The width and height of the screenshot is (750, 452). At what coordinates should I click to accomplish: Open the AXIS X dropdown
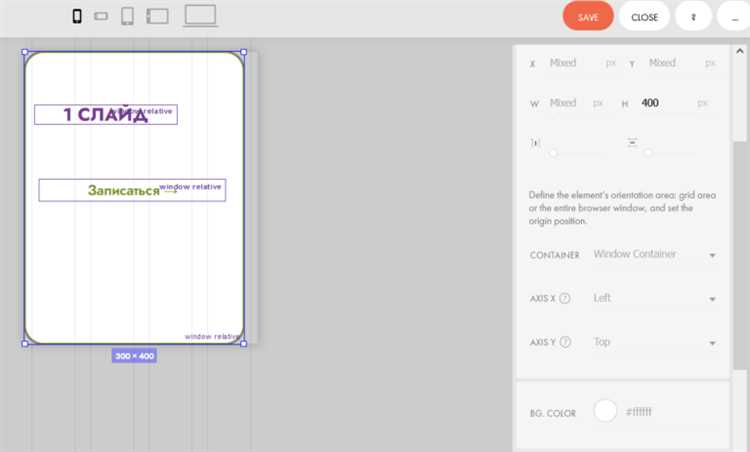654,298
